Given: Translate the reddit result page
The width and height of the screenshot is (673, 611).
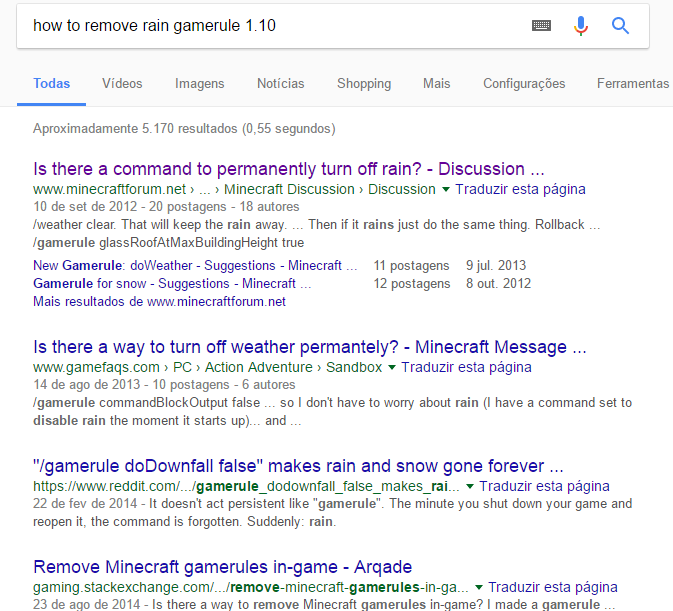Looking at the screenshot, I should (544, 486).
